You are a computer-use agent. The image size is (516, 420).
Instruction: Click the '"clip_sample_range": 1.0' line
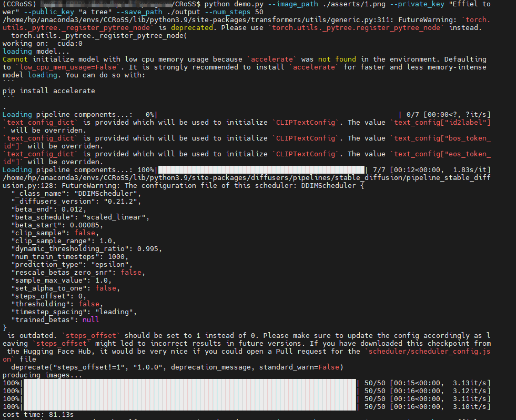64,241
